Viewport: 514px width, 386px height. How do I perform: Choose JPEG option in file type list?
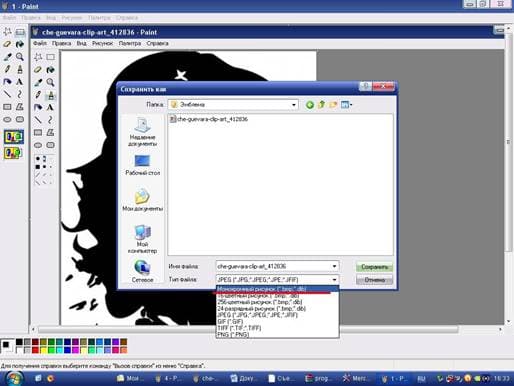(277, 315)
